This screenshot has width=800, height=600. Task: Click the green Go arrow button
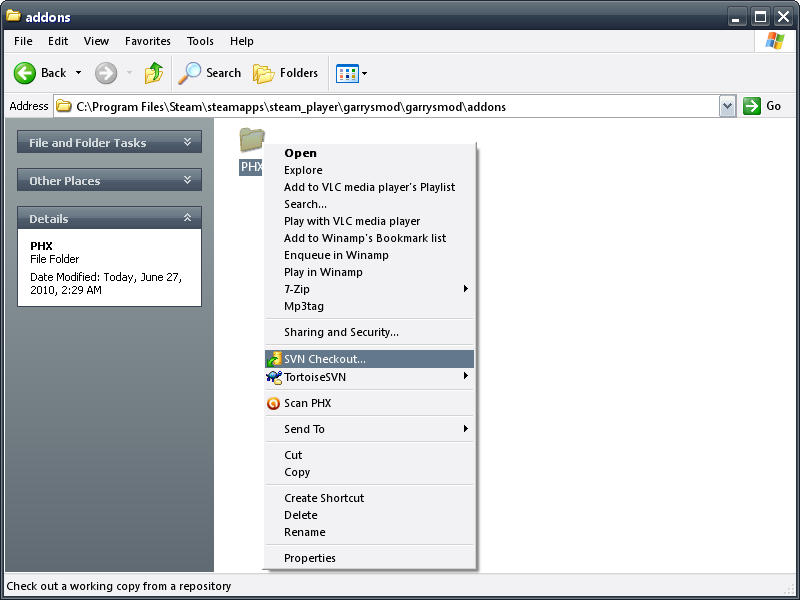click(752, 106)
